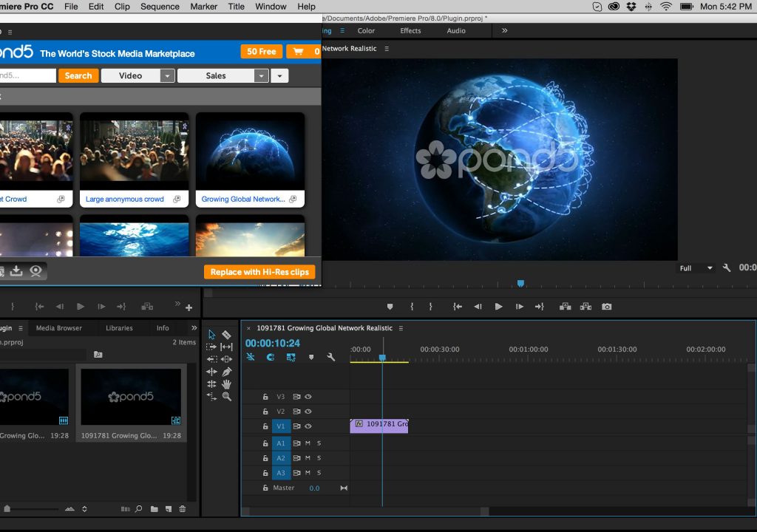The width and height of the screenshot is (757, 532).
Task: Click the timeline Add Marker icon
Action: pyautogui.click(x=311, y=357)
